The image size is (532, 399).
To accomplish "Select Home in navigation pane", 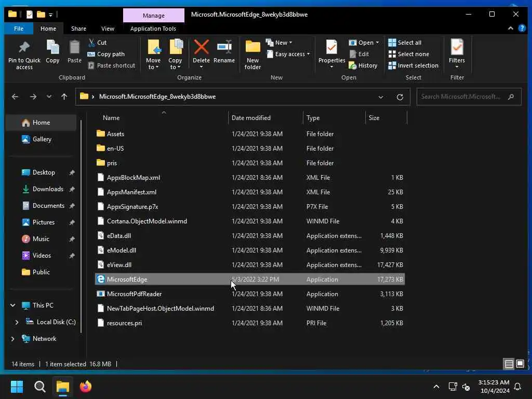I will click(x=41, y=123).
